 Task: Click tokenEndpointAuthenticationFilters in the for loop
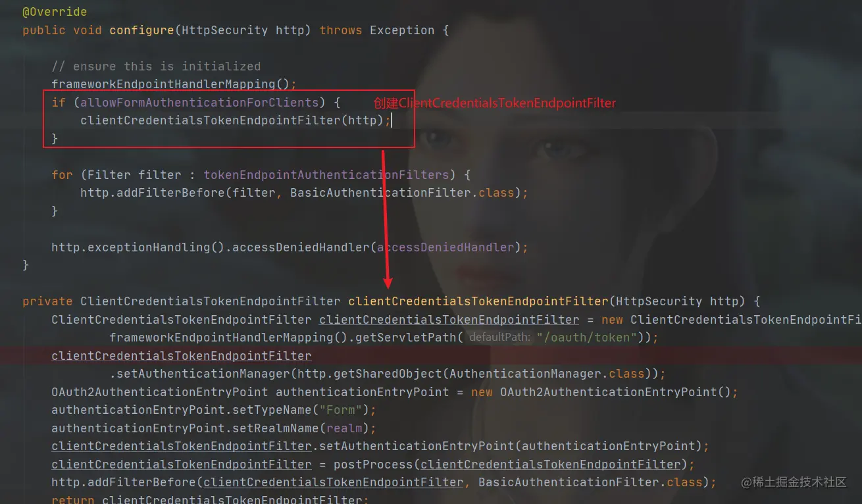326,175
